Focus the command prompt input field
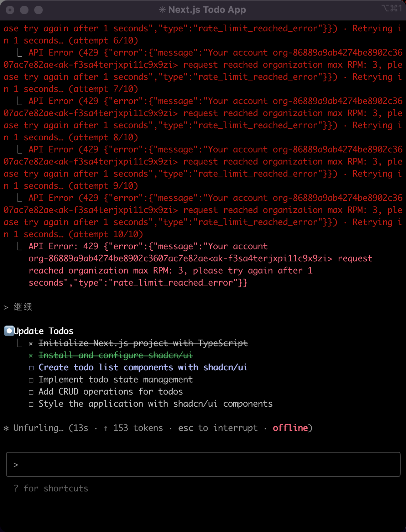 207,464
